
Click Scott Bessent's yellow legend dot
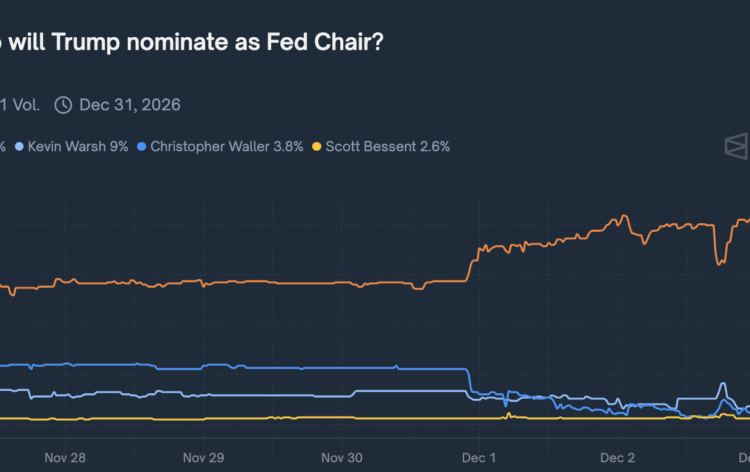317,146
